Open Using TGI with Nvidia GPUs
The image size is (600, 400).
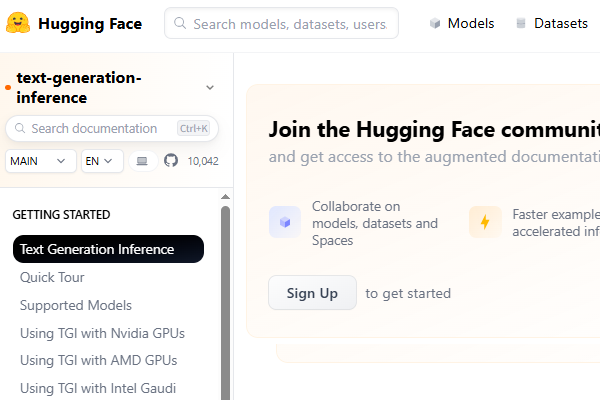(102, 333)
